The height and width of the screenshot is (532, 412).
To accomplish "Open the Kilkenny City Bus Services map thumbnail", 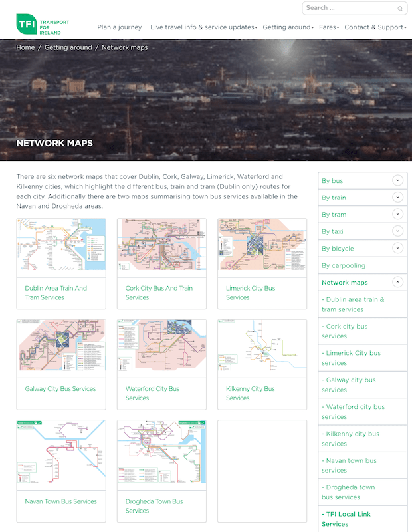I will click(x=262, y=344).
